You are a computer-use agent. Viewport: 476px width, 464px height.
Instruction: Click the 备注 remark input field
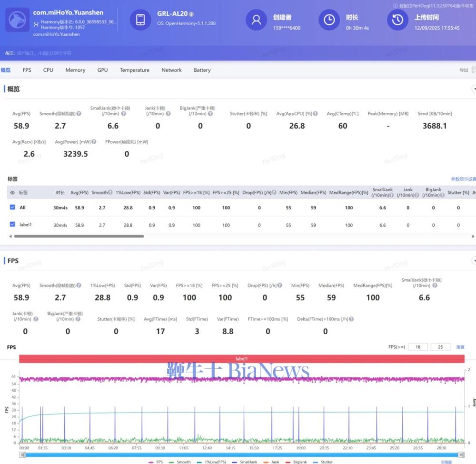[x=44, y=53]
